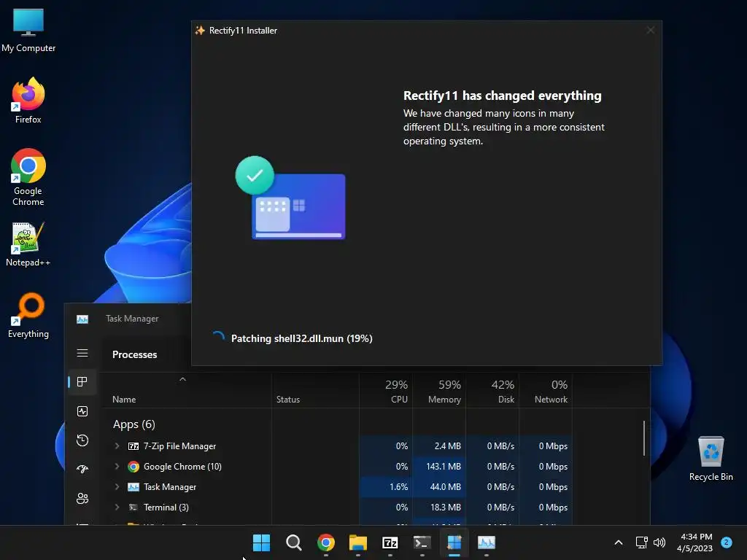Open notifications badge showing 2
This screenshot has height=560, width=747.
tap(727, 542)
